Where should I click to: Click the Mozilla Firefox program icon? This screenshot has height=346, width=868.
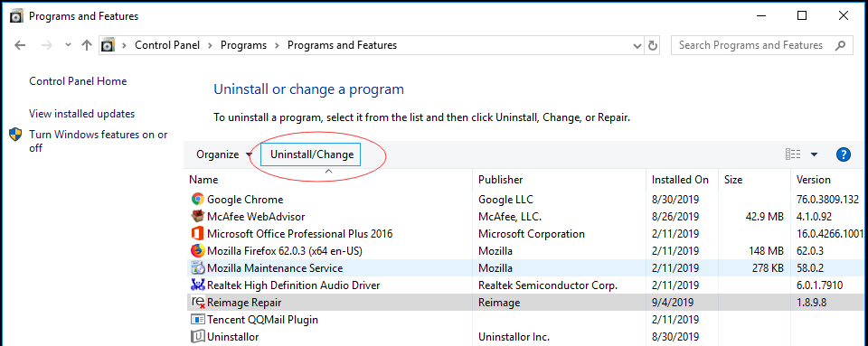click(x=198, y=250)
